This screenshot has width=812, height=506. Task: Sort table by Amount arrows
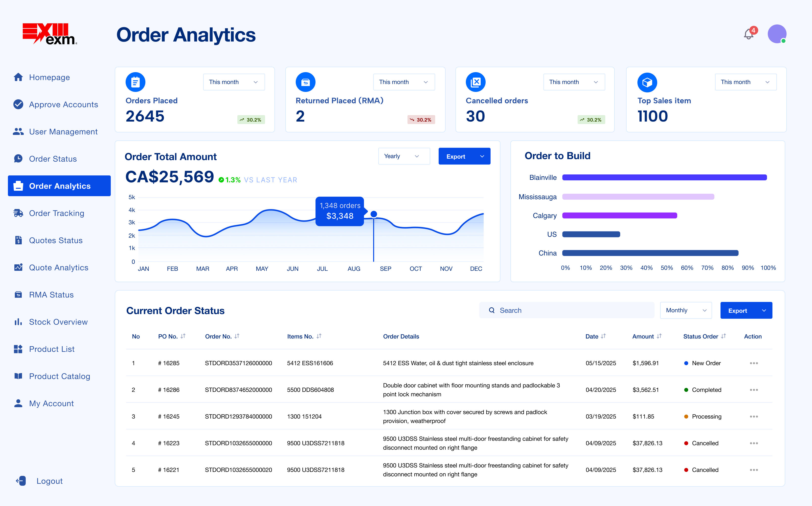pos(659,336)
